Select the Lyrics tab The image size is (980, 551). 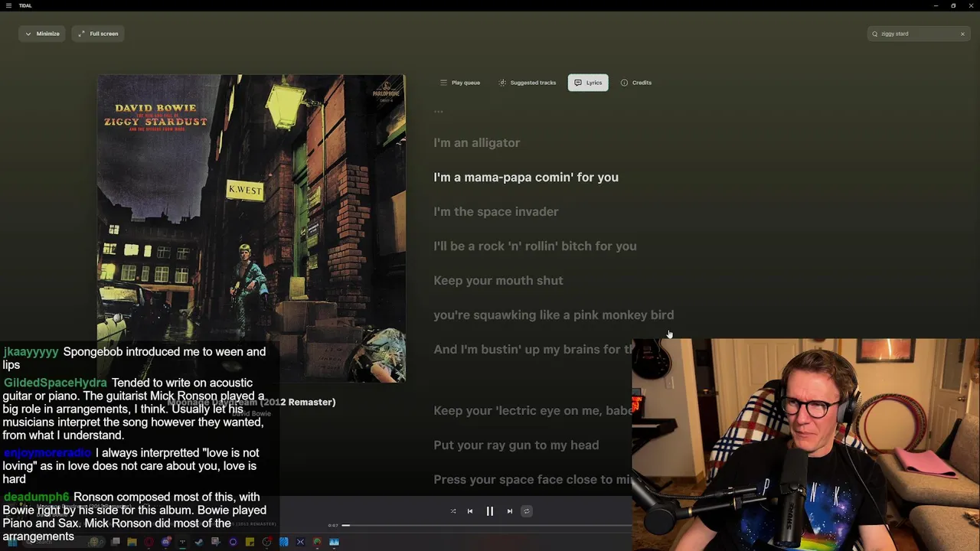point(588,83)
